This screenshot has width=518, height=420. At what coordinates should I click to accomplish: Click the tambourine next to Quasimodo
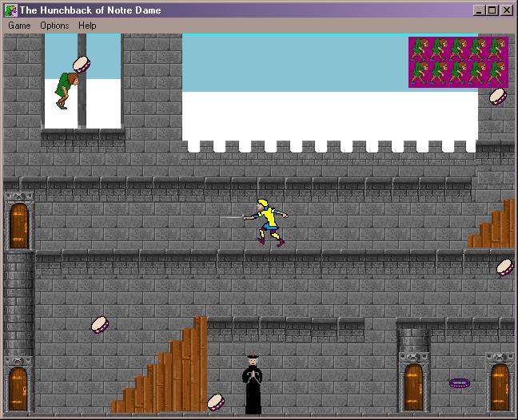pos(82,65)
